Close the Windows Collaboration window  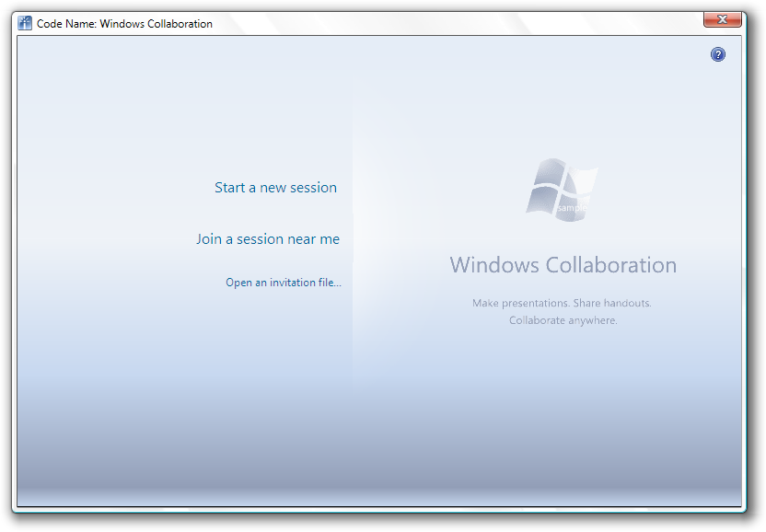point(723,19)
